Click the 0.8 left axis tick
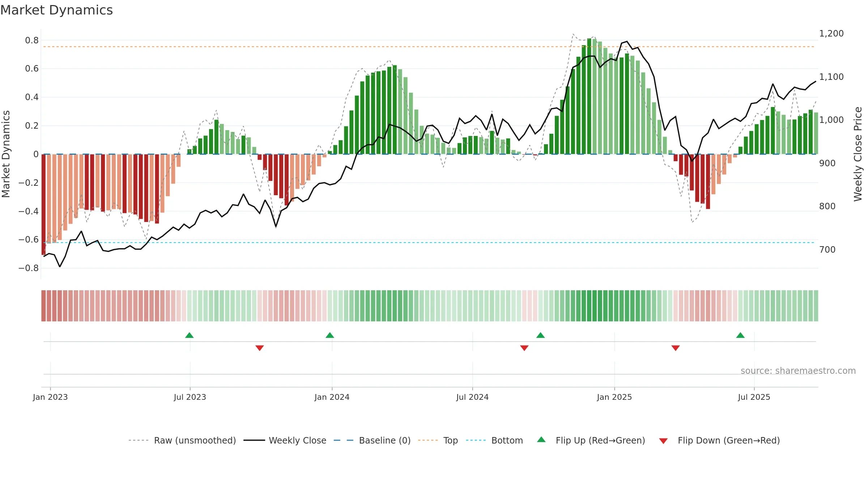868x488 pixels. pos(32,40)
